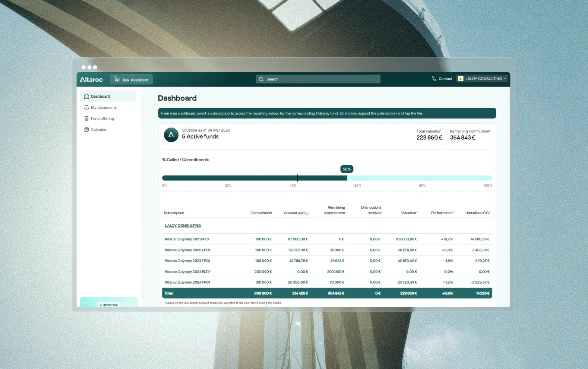Click the 5 Active funds heading
This screenshot has width=588, height=369.
[x=200, y=136]
